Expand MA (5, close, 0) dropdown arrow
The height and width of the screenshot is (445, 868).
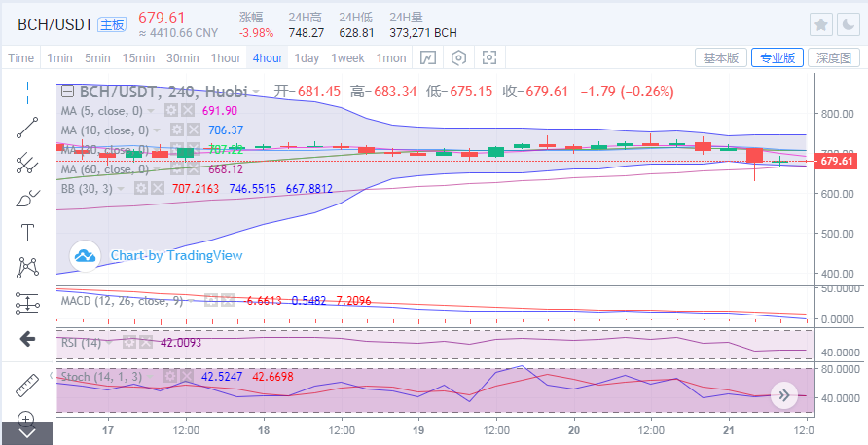point(160,111)
